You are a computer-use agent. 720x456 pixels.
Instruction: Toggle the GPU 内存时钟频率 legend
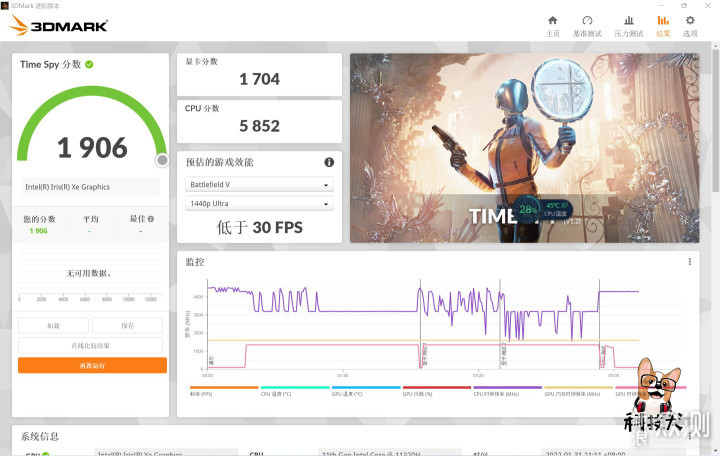click(579, 391)
